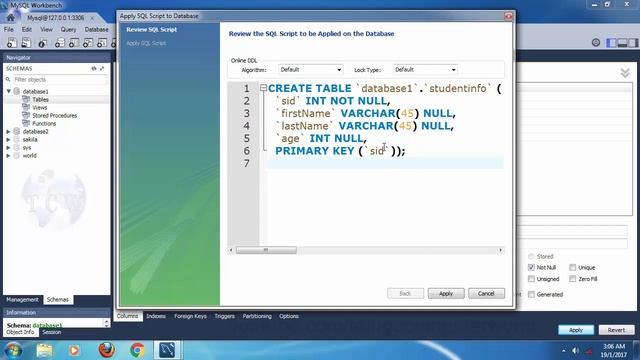This screenshot has height=360, width=640.
Task: Create a new stored procedure toolbar icon
Action: point(102,43)
